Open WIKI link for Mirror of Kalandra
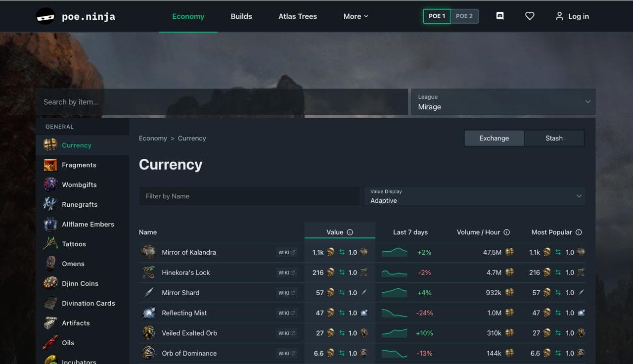This screenshot has width=633, height=364. pyautogui.click(x=287, y=252)
